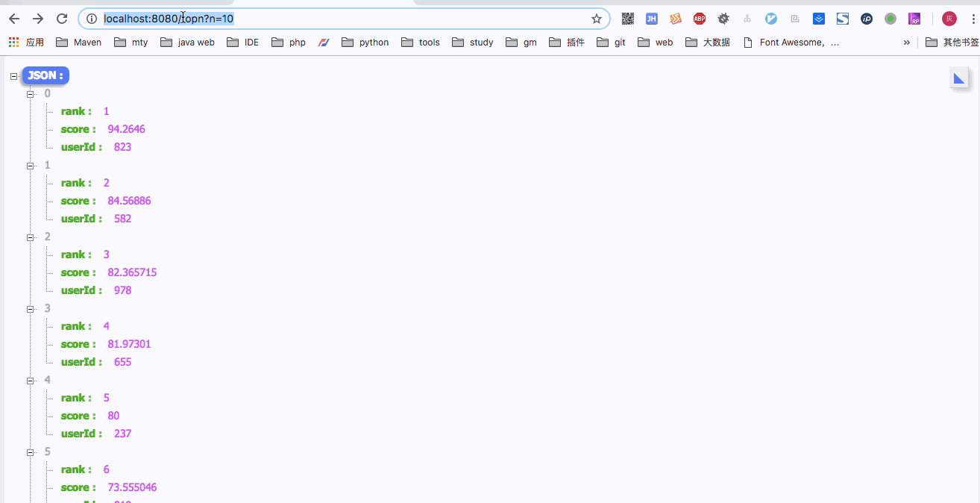Select userId value 237
Viewport: 980px width, 503px height.
122,434
